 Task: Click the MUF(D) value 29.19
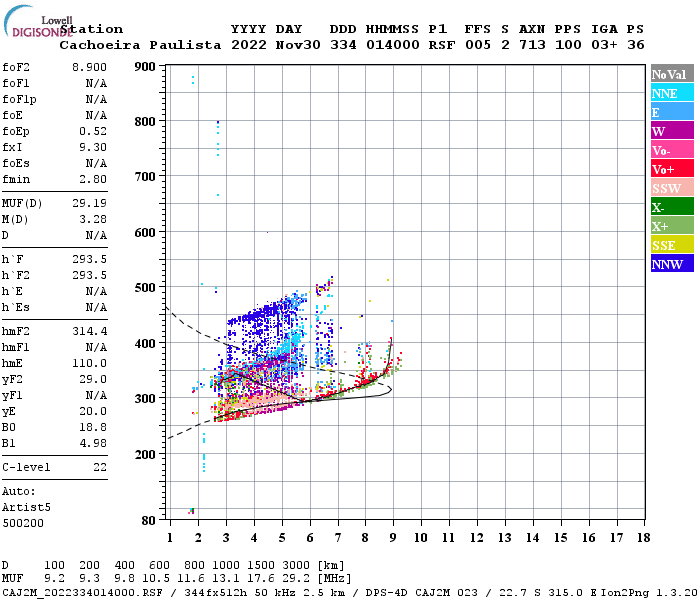89,203
